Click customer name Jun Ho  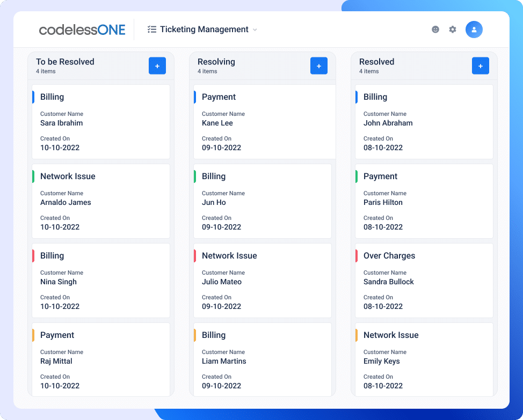click(x=214, y=203)
